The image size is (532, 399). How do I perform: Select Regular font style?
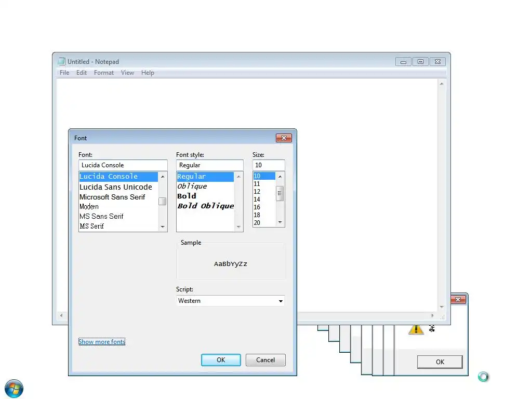click(x=205, y=177)
